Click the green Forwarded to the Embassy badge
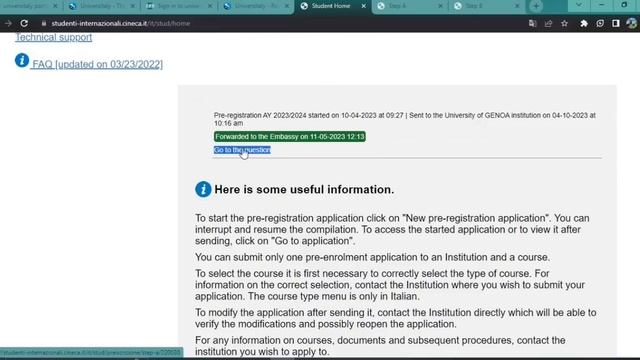Image resolution: width=640 pixels, height=360 pixels. click(290, 137)
